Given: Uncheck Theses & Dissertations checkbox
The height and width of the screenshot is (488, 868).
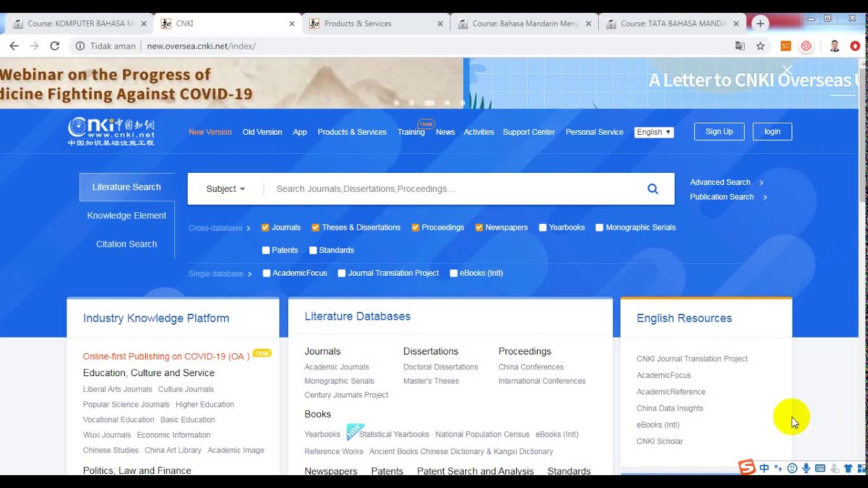Looking at the screenshot, I should pyautogui.click(x=315, y=228).
